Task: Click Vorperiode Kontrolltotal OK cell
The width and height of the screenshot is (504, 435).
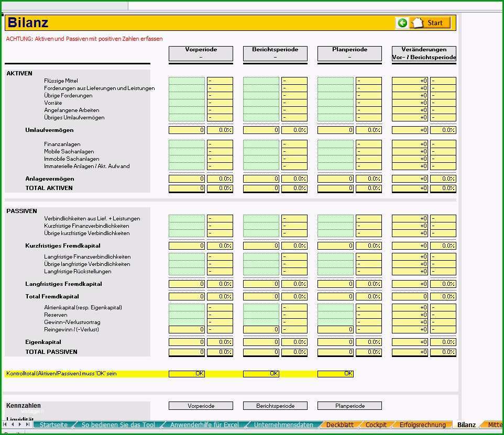Action: (x=187, y=374)
